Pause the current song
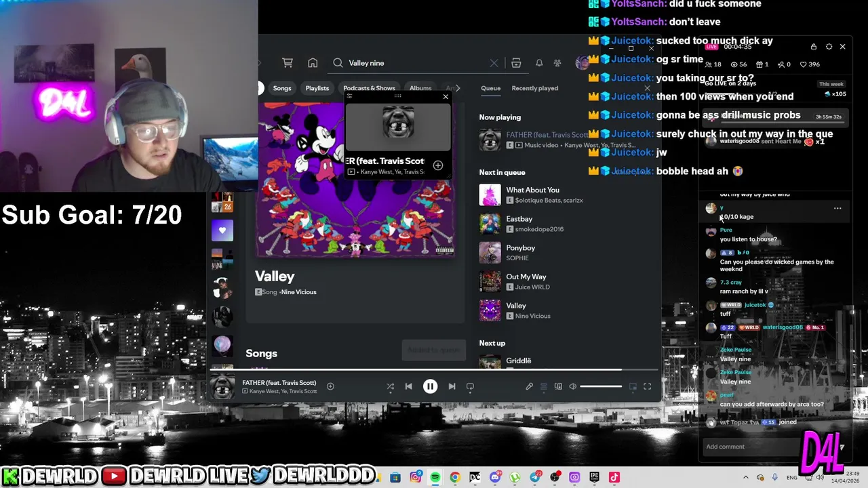 [430, 386]
